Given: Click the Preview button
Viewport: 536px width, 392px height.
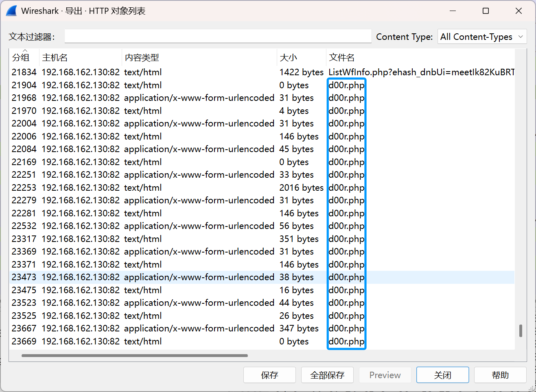Looking at the screenshot, I should click(385, 375).
